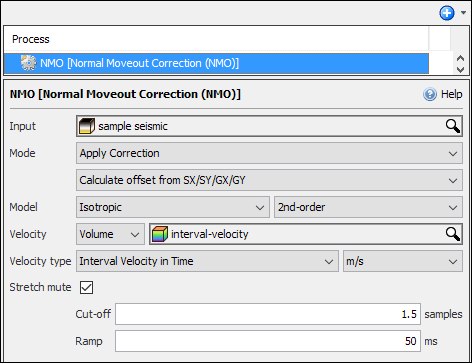The width and height of the screenshot is (472, 363).
Task: Open the Mode Apply Correction dropdown
Action: point(269,153)
